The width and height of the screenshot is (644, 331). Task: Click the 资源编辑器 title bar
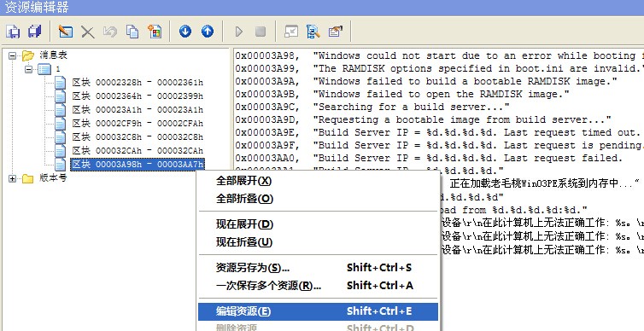[x=322, y=8]
